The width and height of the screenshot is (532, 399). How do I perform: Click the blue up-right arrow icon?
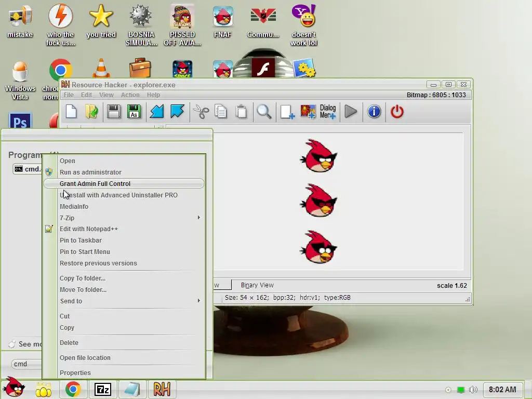tap(178, 112)
